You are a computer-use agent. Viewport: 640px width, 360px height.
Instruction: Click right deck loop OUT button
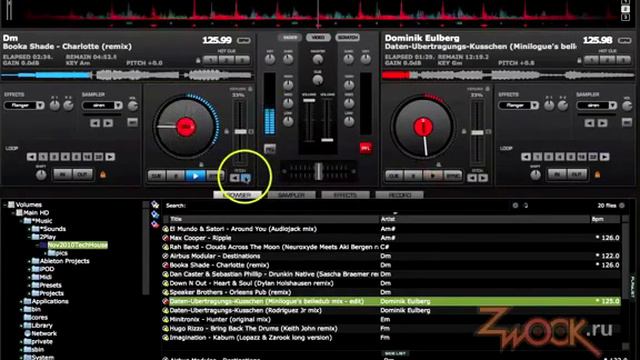point(577,174)
